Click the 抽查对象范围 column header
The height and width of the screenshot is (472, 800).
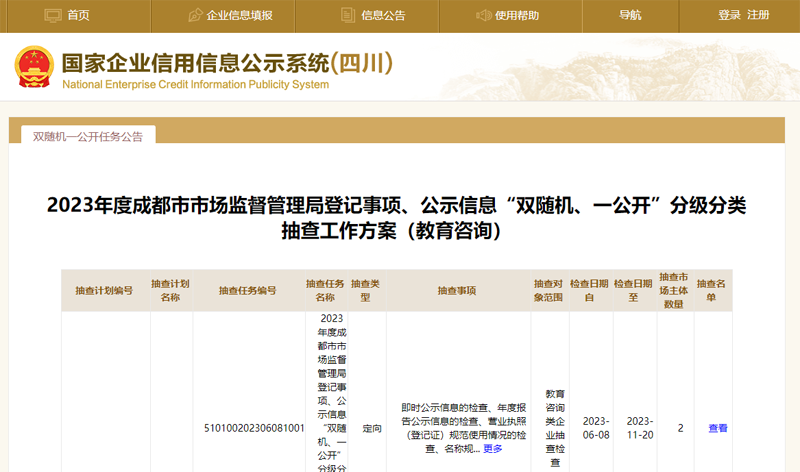pos(548,290)
